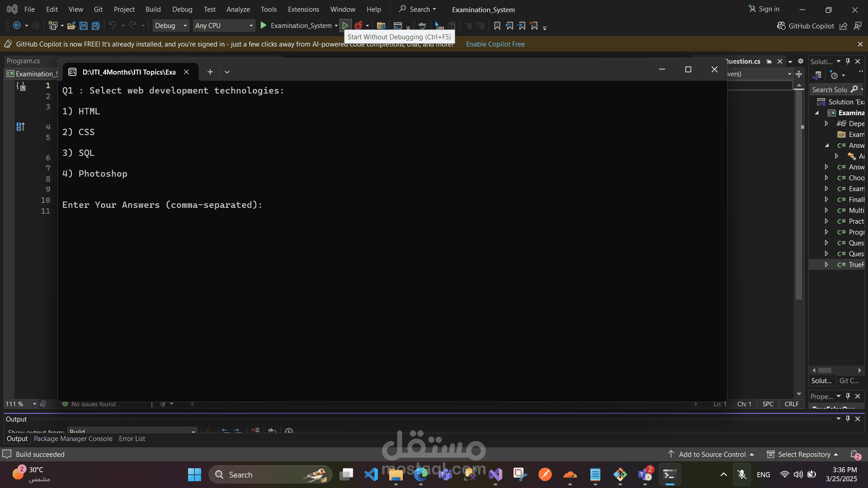Click the Sign in button
This screenshot has height=488, width=868.
[764, 9]
